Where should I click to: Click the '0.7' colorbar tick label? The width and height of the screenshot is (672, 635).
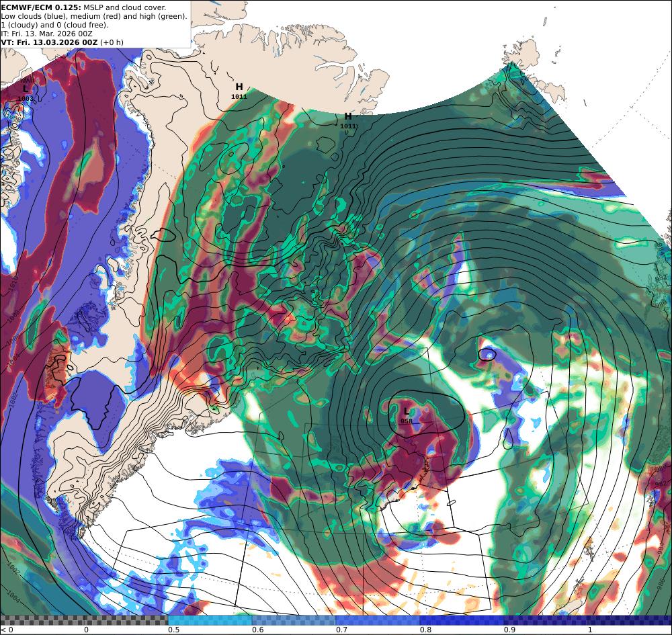tap(342, 630)
